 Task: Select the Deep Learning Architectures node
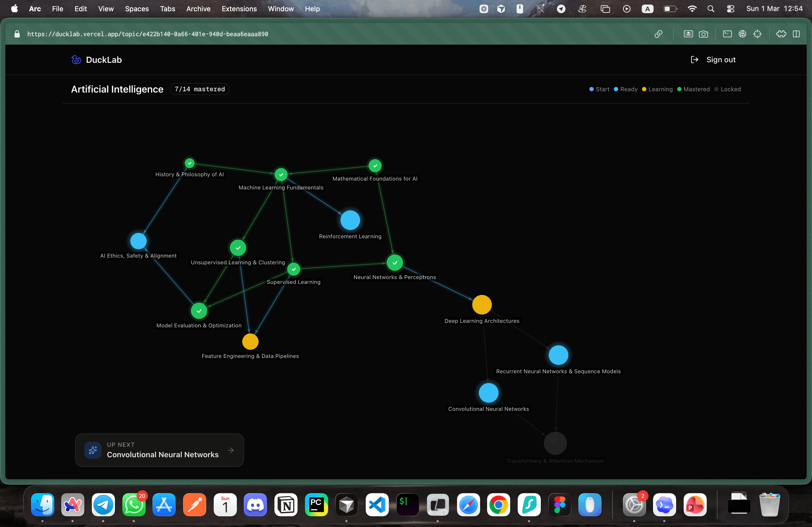482,304
